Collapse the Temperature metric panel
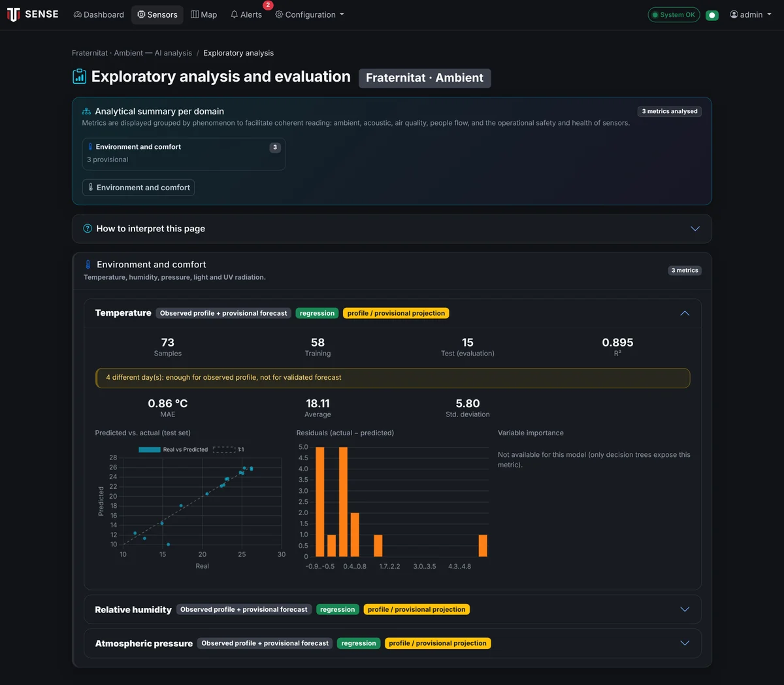Image resolution: width=784 pixels, height=685 pixels. click(685, 313)
